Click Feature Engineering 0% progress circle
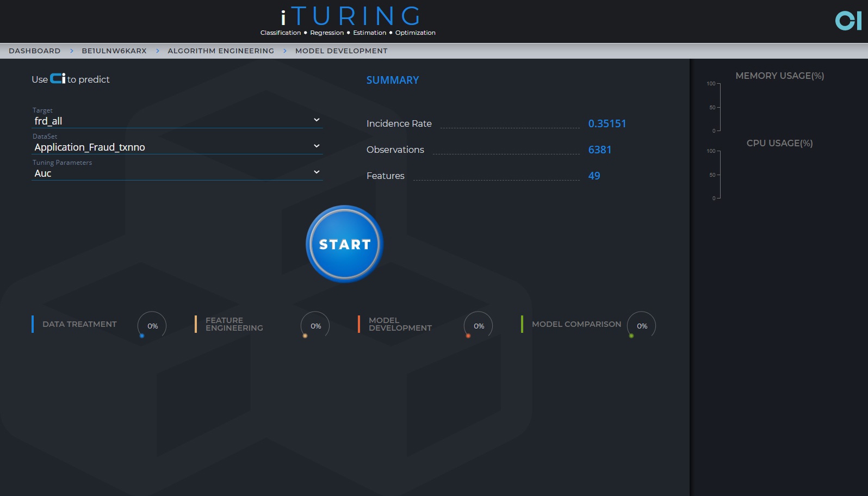Screen dimensions: 868x496 (315, 326)
